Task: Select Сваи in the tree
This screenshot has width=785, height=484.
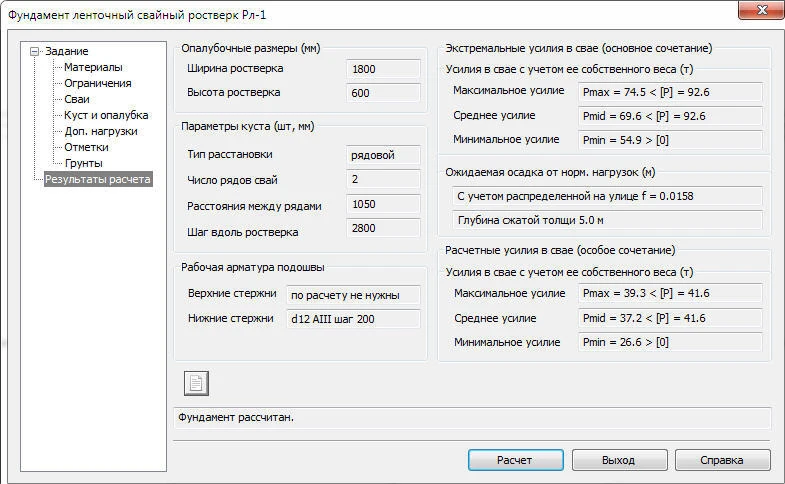Action: 77,99
